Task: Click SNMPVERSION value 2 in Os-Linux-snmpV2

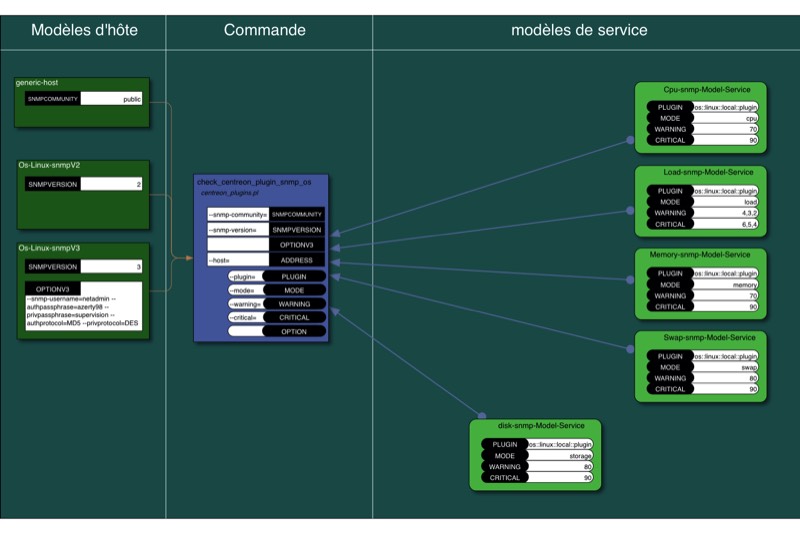Action: (x=112, y=184)
